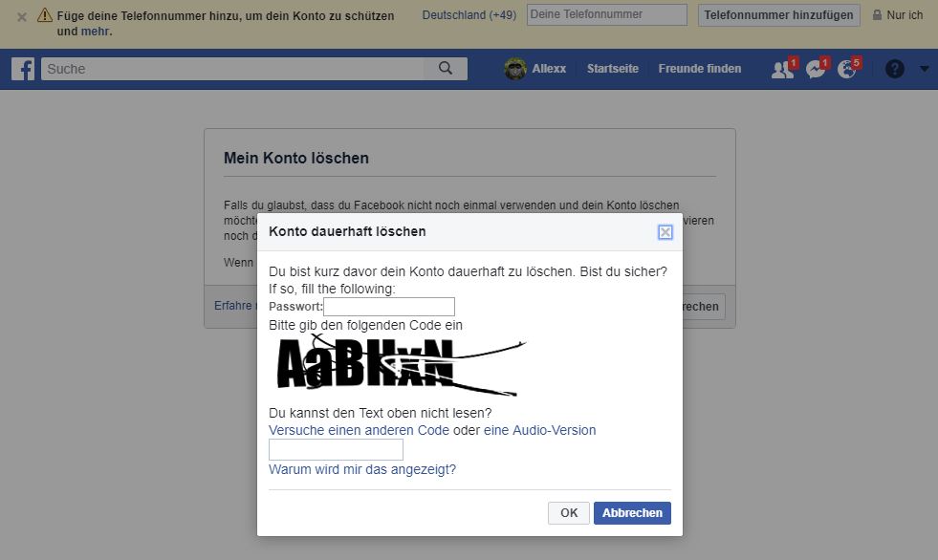
Task: Click Versuche einen anderen Code link
Action: pos(359,430)
